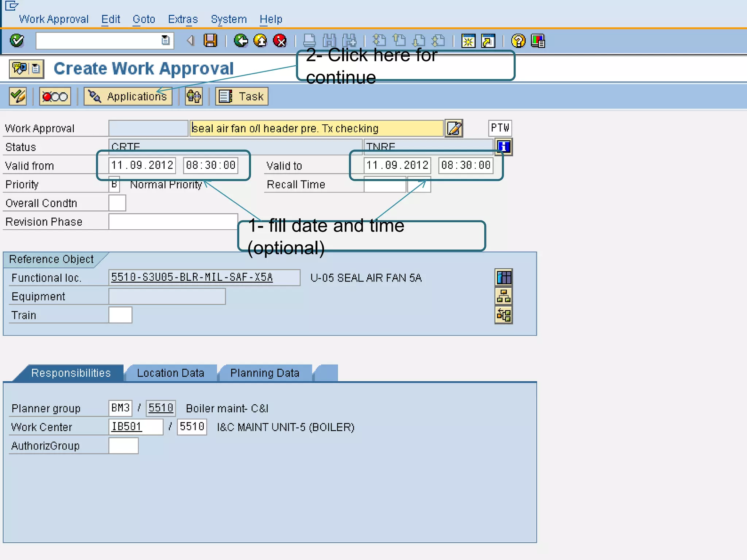Open the command field history dropdown
747x560 pixels.
click(166, 40)
